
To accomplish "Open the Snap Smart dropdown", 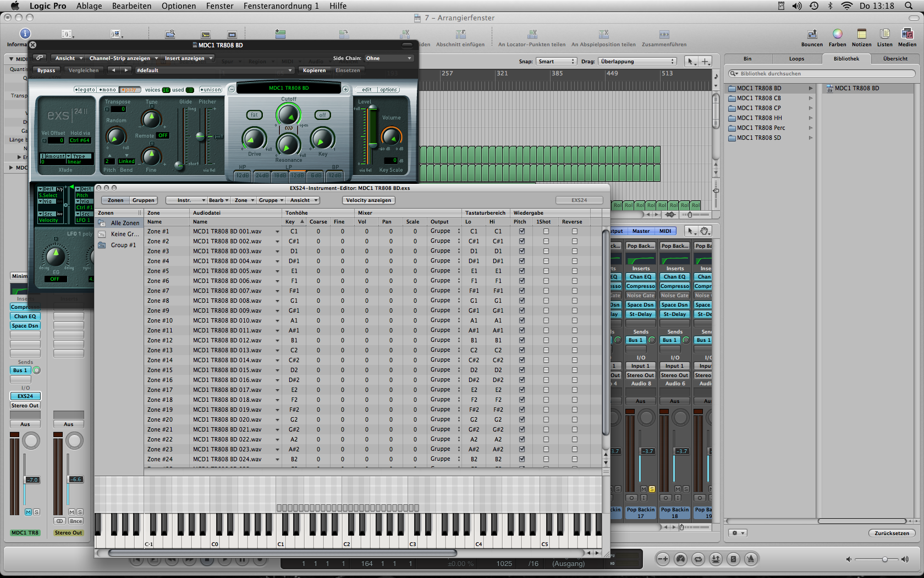I will click(556, 61).
